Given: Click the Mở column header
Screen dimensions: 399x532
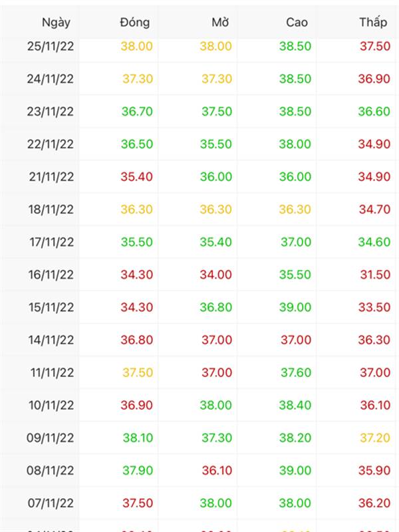Looking at the screenshot, I should point(221,23).
